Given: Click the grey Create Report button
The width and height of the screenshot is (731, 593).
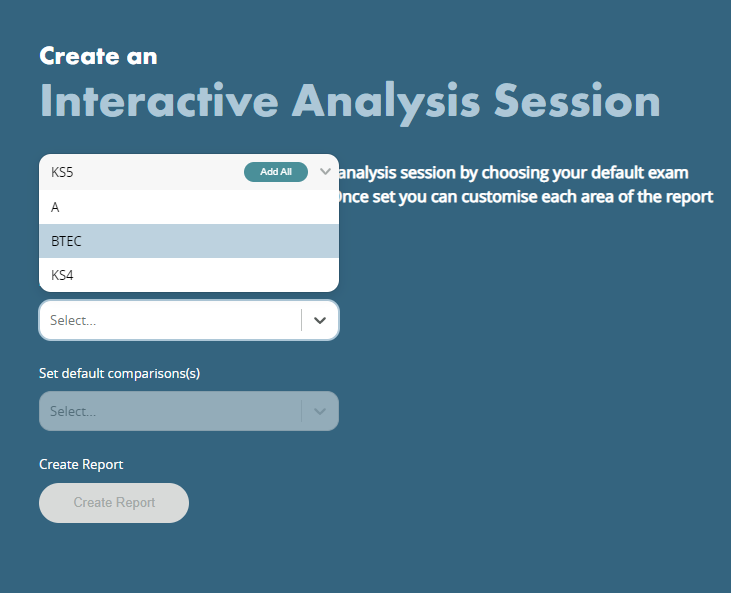Looking at the screenshot, I should [114, 503].
